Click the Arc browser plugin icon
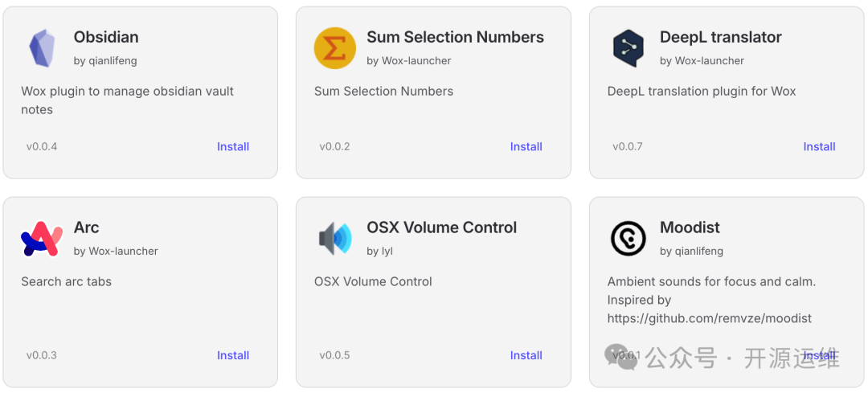Image resolution: width=868 pixels, height=393 pixels. pos(42,239)
